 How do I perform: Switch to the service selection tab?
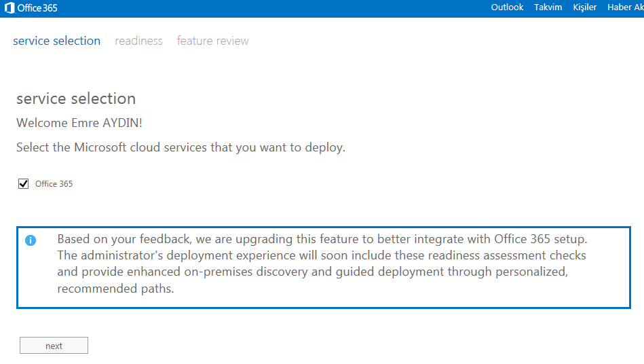(57, 41)
